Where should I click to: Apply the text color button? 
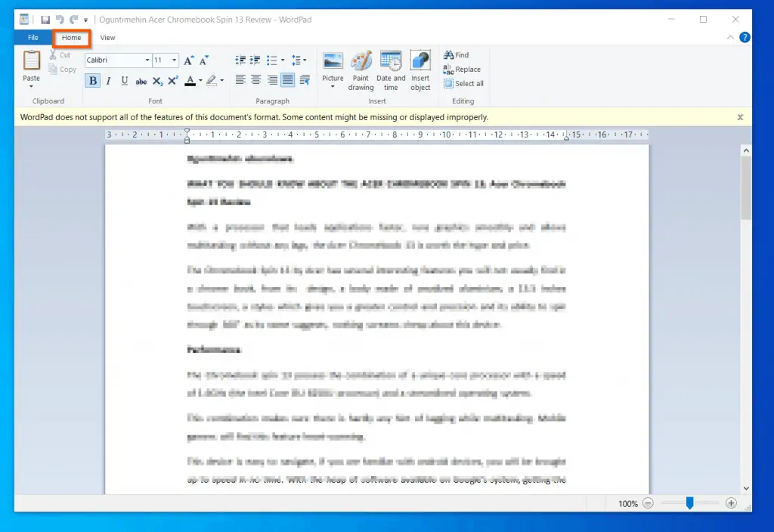click(x=190, y=80)
